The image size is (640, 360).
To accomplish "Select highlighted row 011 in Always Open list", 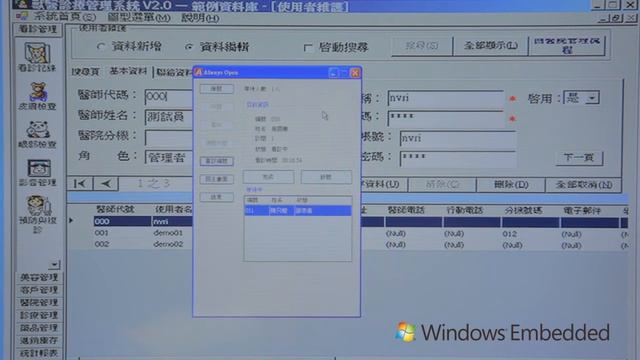I will (298, 211).
